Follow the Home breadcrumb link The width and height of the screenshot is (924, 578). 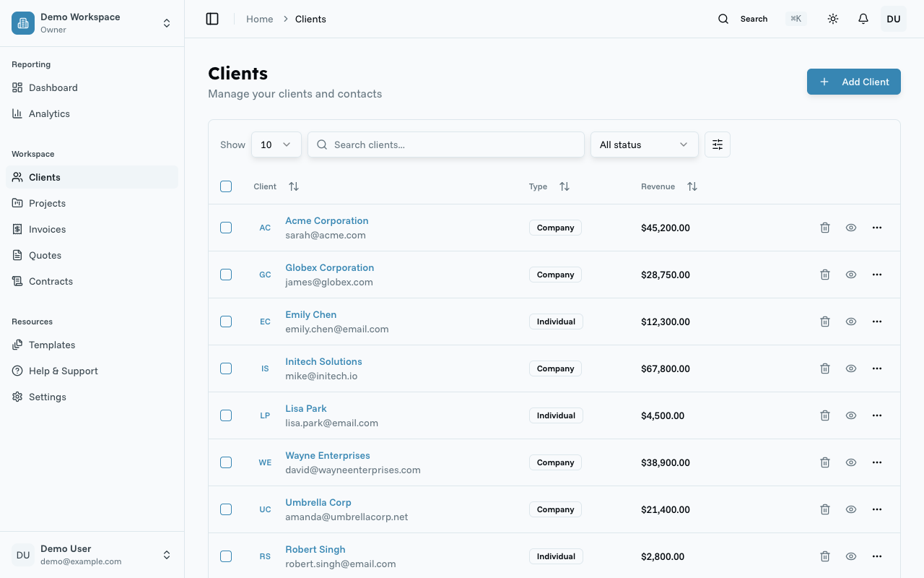click(x=260, y=19)
